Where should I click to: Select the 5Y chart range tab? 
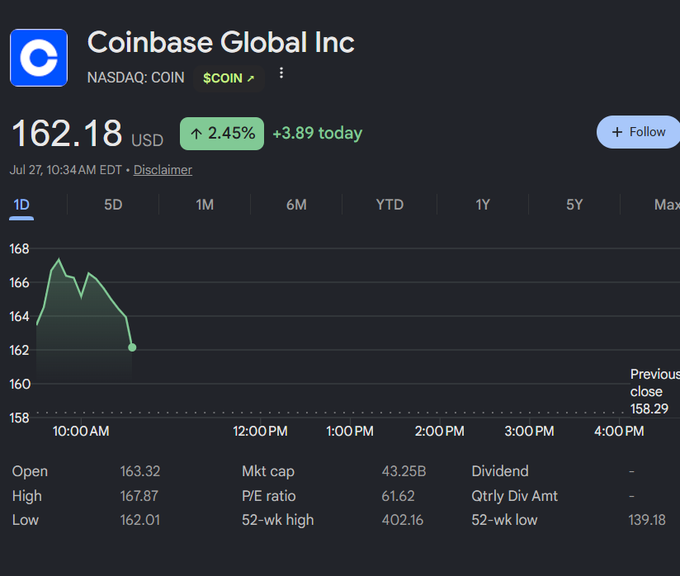coord(575,205)
